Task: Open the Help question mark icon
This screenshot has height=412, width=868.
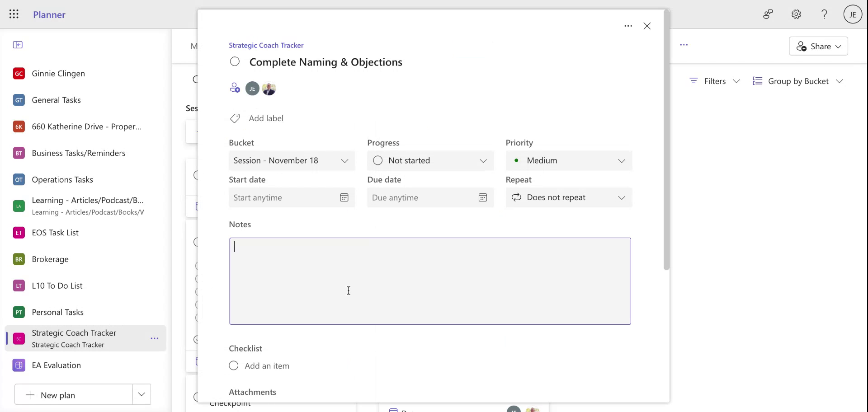Action: pos(824,14)
